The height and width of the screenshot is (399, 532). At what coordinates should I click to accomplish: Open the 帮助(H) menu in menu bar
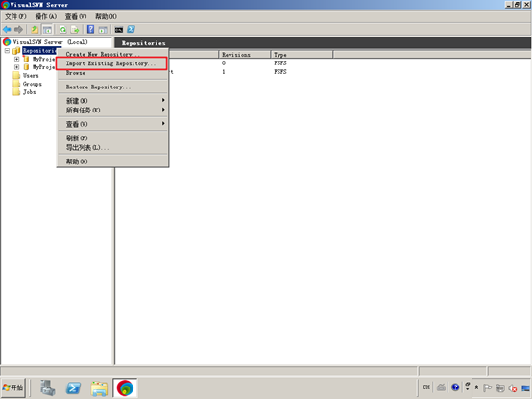[x=106, y=16]
